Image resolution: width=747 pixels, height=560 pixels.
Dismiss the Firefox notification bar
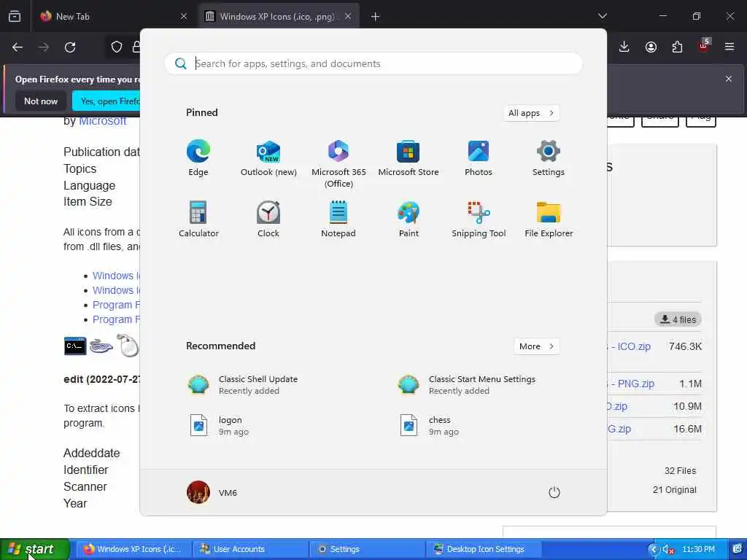[x=729, y=79]
